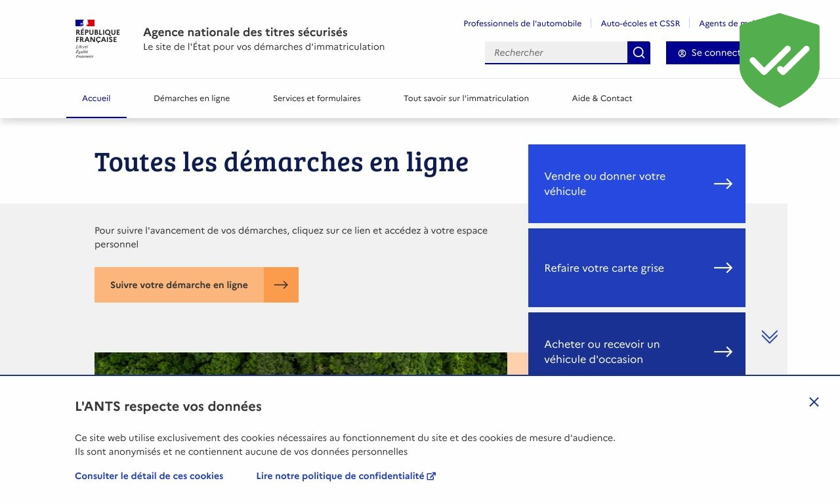
Task: Select Refaire votre carte grise card
Action: 637,268
